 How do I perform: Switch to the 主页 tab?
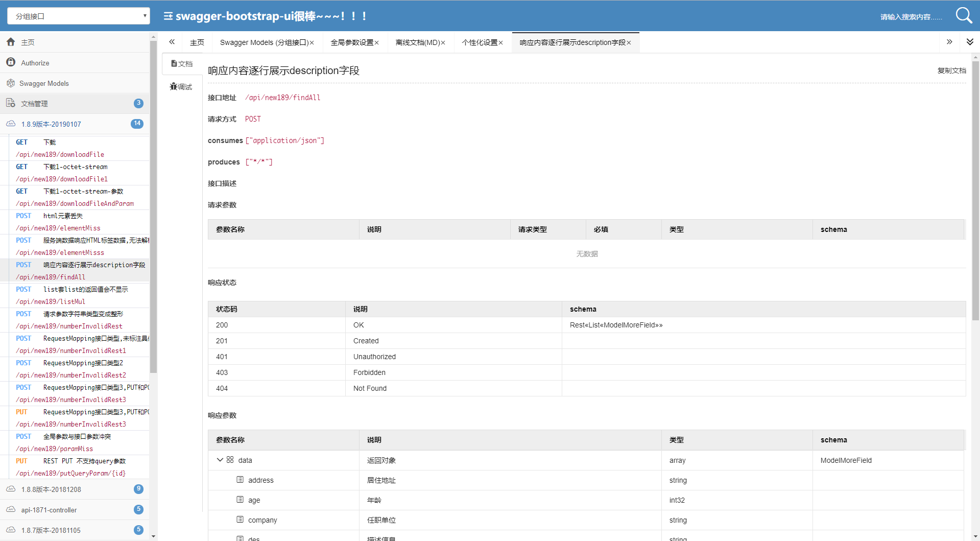pos(197,42)
